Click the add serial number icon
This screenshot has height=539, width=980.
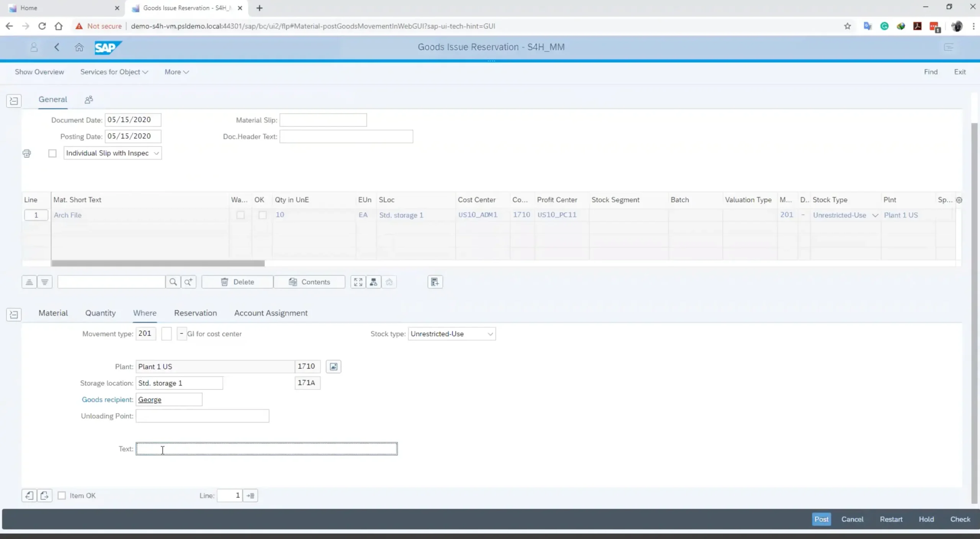tap(435, 282)
